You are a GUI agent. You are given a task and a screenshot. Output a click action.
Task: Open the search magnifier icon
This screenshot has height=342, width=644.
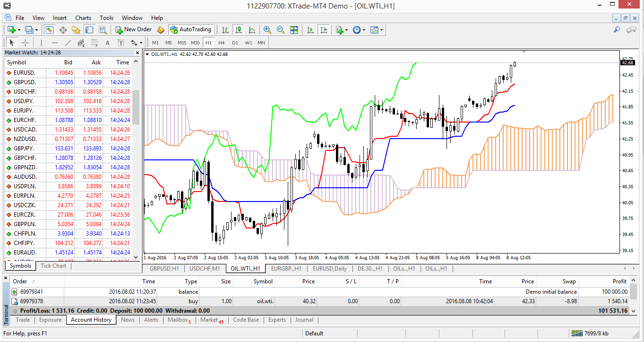pos(617,30)
